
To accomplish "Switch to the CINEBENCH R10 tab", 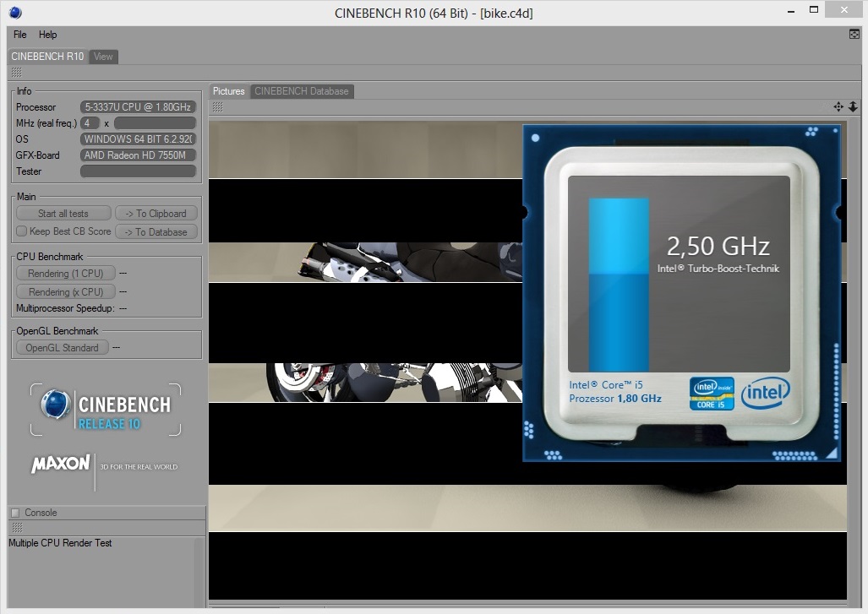I will (x=47, y=57).
